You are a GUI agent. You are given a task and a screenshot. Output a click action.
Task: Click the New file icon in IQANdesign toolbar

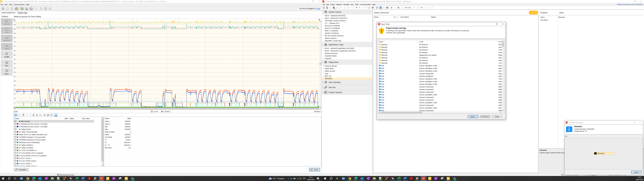point(324,8)
